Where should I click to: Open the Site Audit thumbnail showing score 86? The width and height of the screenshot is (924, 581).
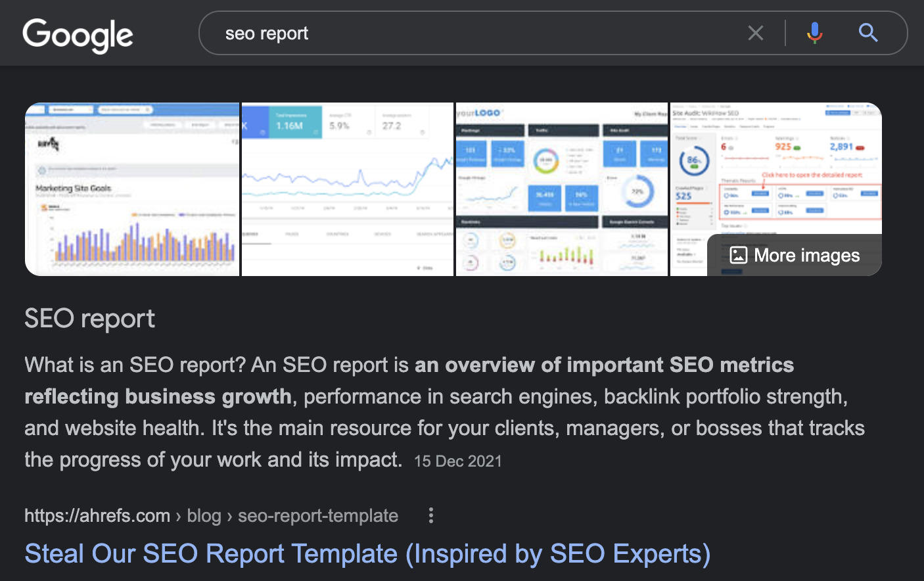[x=775, y=169]
